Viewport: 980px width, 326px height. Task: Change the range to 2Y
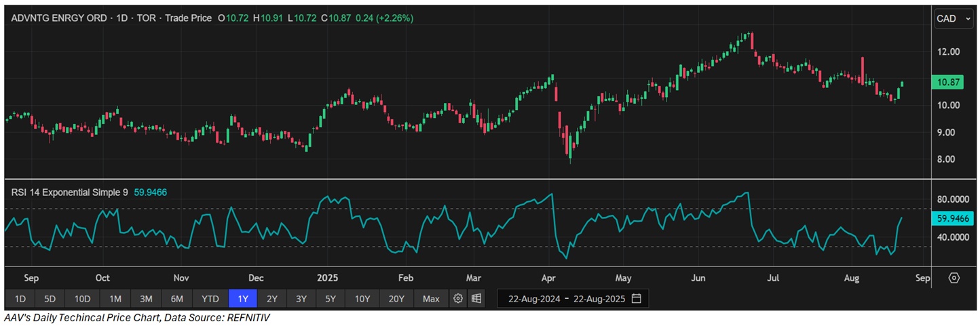(272, 298)
